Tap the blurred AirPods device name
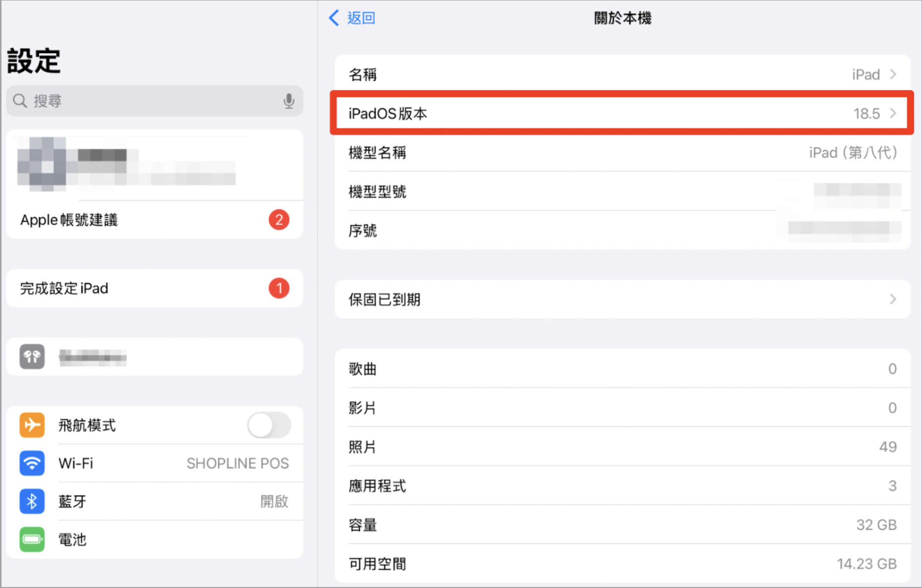 click(x=93, y=357)
